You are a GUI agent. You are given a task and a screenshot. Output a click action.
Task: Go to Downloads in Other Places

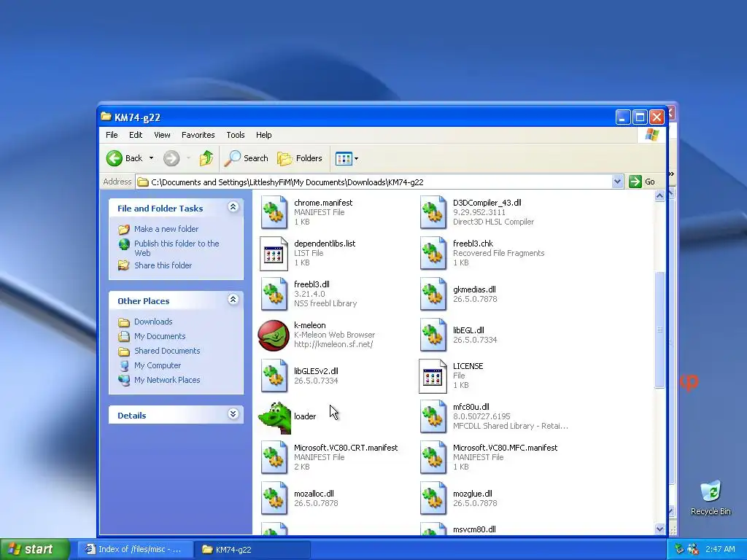tap(153, 322)
